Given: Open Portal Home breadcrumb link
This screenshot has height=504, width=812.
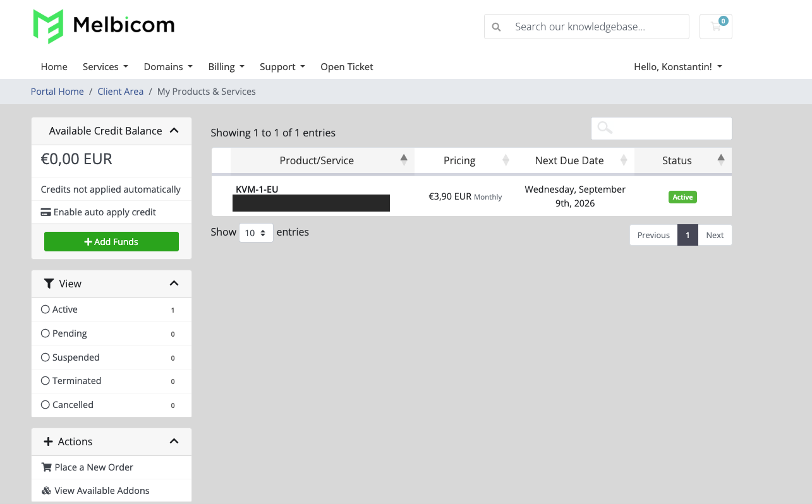Looking at the screenshot, I should tap(58, 92).
